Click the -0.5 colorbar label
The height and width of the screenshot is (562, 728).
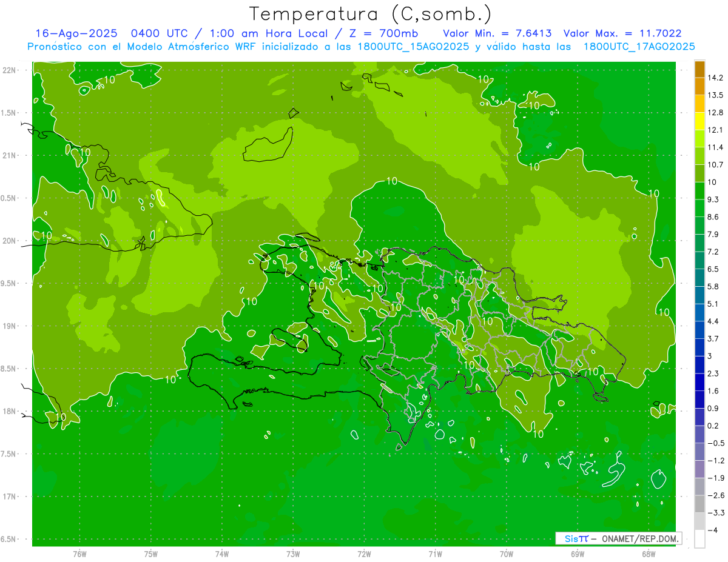tap(716, 443)
